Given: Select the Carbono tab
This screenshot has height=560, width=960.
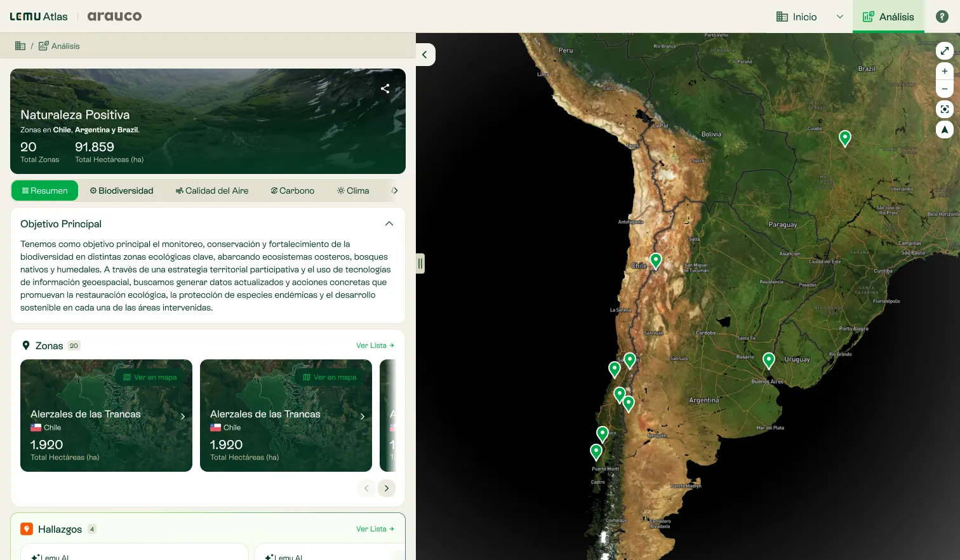Looking at the screenshot, I should pyautogui.click(x=292, y=190).
